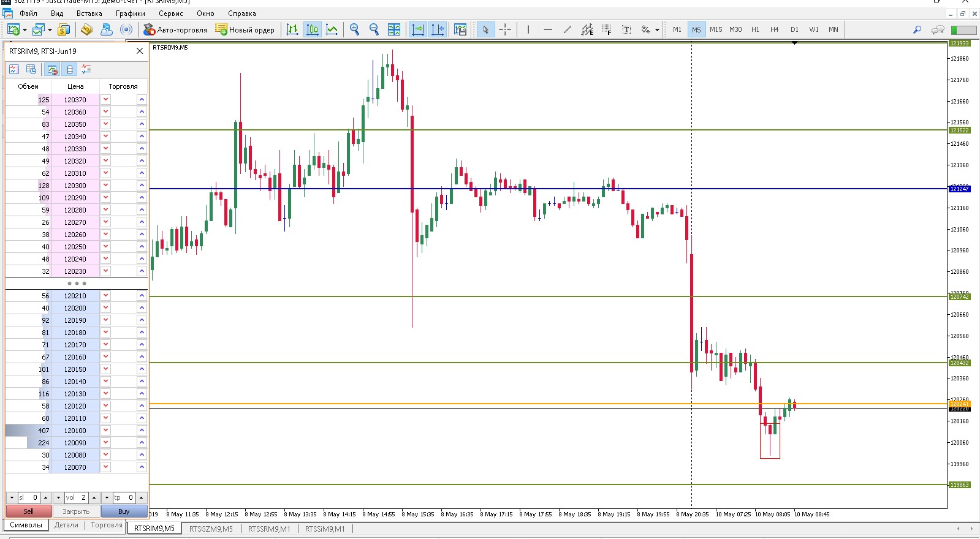
Task: Select the equidistant channel tool
Action: coord(587,29)
